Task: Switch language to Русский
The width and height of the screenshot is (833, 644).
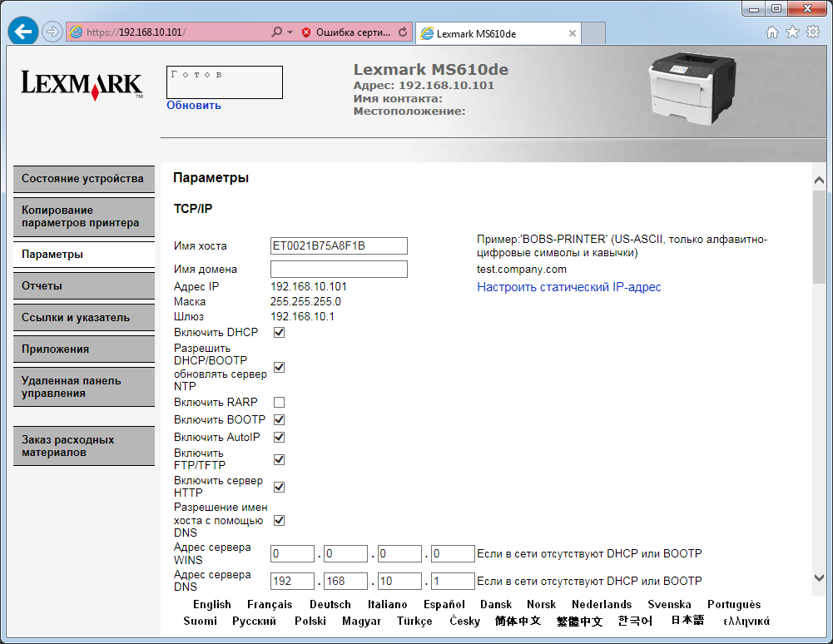Action: pyautogui.click(x=254, y=622)
